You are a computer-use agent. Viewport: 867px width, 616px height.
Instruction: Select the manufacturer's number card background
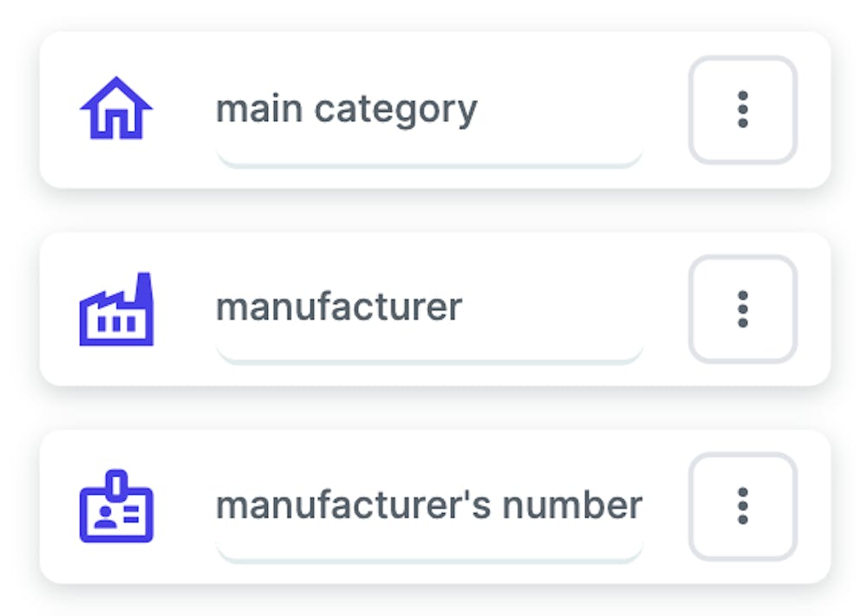point(173,452)
